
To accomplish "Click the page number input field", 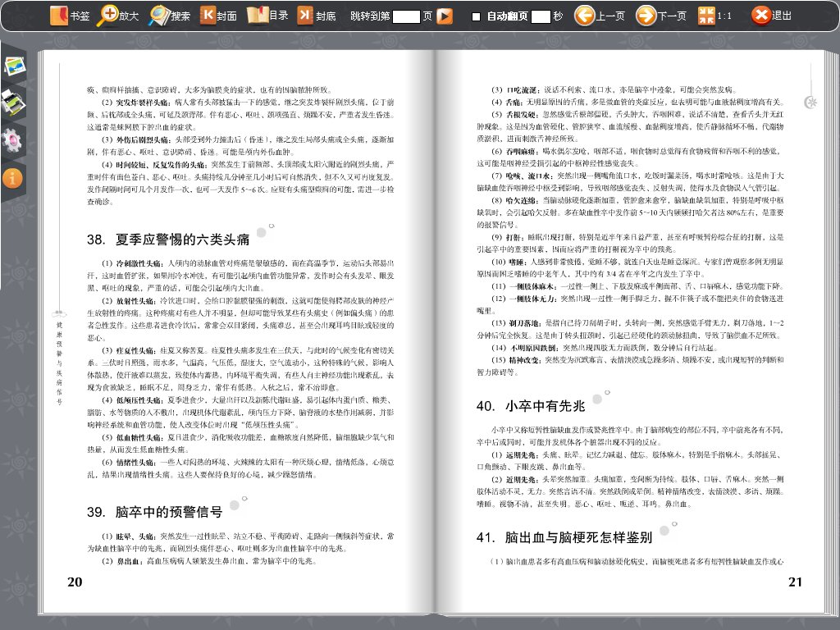I will [x=406, y=16].
